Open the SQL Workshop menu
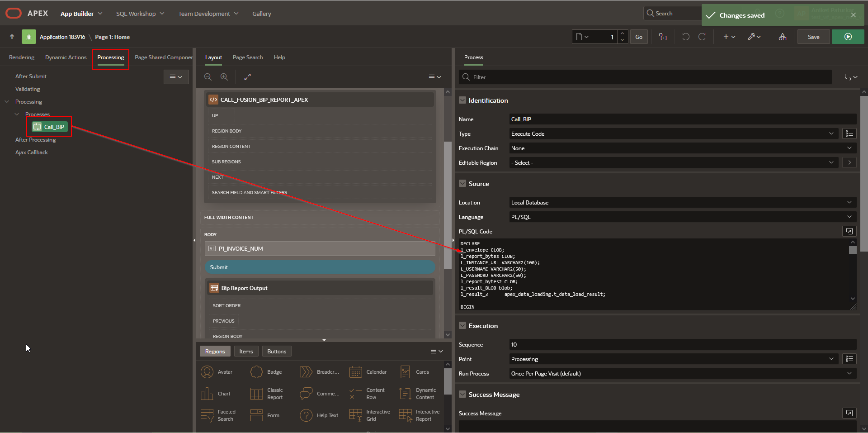Viewport: 868px width, 433px height. click(x=140, y=14)
